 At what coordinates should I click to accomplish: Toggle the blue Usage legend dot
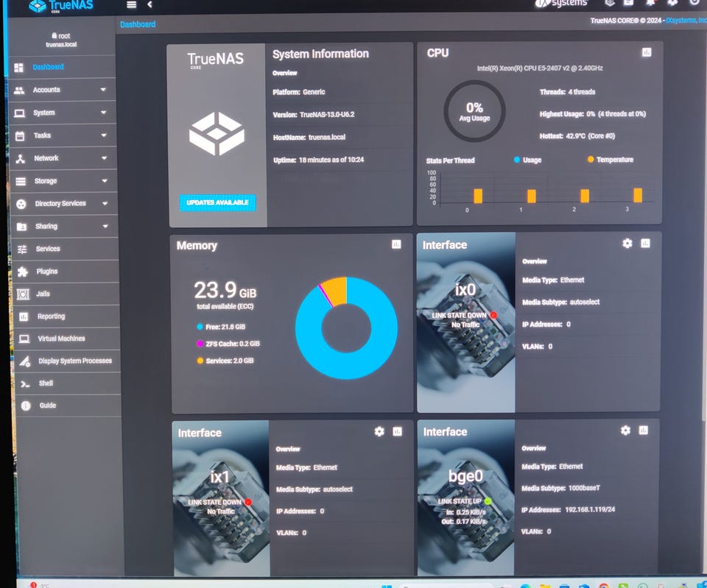[x=517, y=160]
